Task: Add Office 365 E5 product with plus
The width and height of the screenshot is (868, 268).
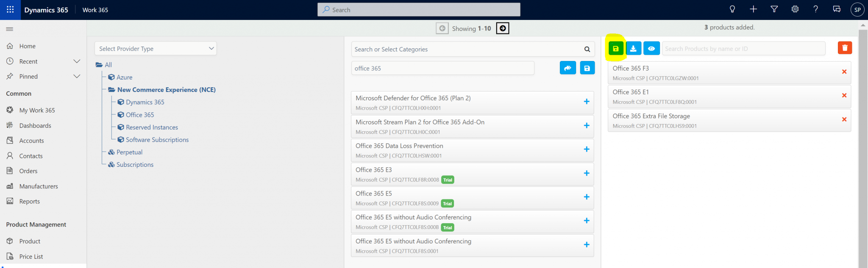Action: click(587, 197)
